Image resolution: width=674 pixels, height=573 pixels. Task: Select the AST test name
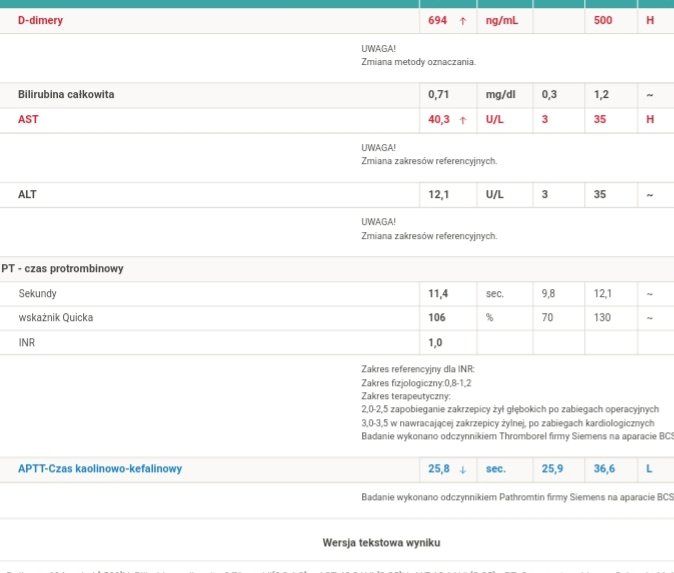(x=28, y=120)
